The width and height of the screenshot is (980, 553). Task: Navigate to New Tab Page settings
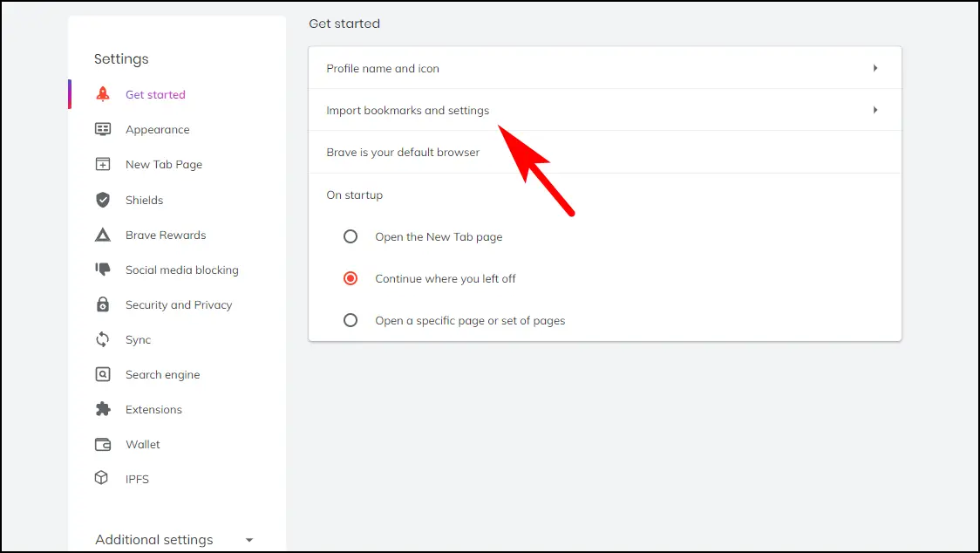point(164,165)
